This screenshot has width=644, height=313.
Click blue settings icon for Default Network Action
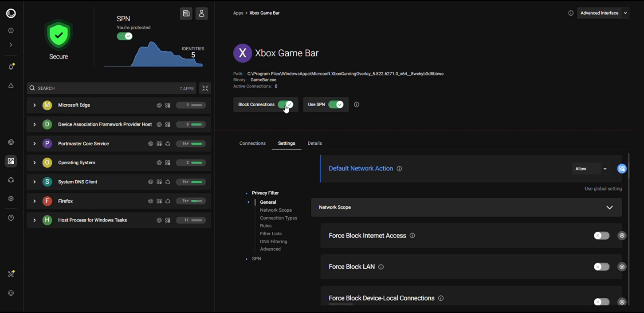622,169
